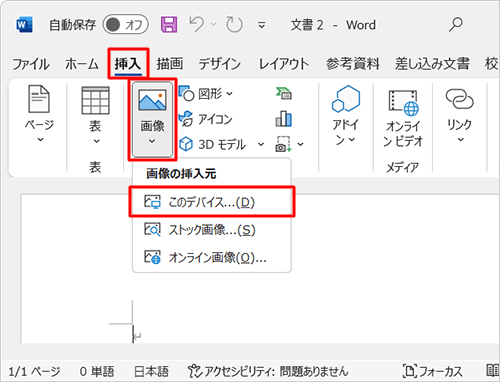Choose ストック画像...(S) from the menu

tap(212, 230)
